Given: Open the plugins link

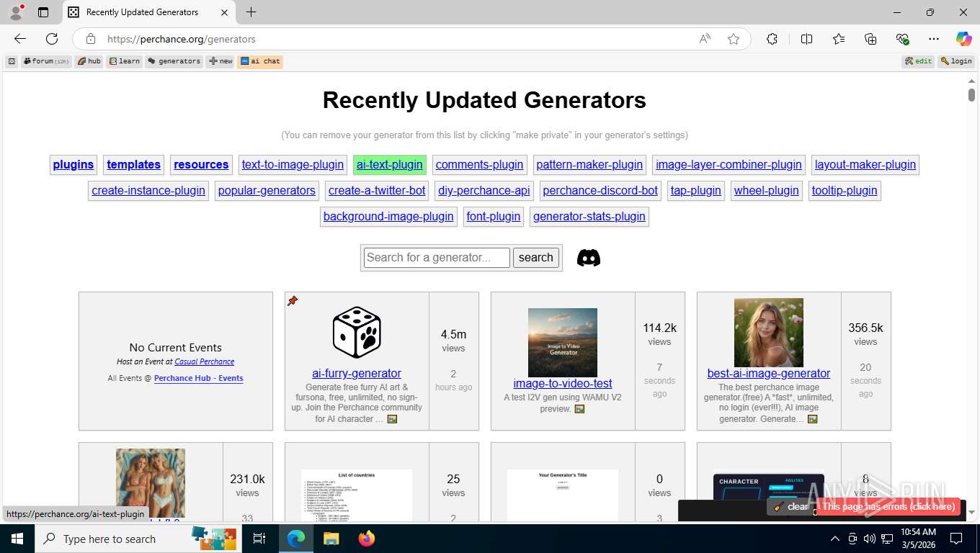Looking at the screenshot, I should point(73,165).
